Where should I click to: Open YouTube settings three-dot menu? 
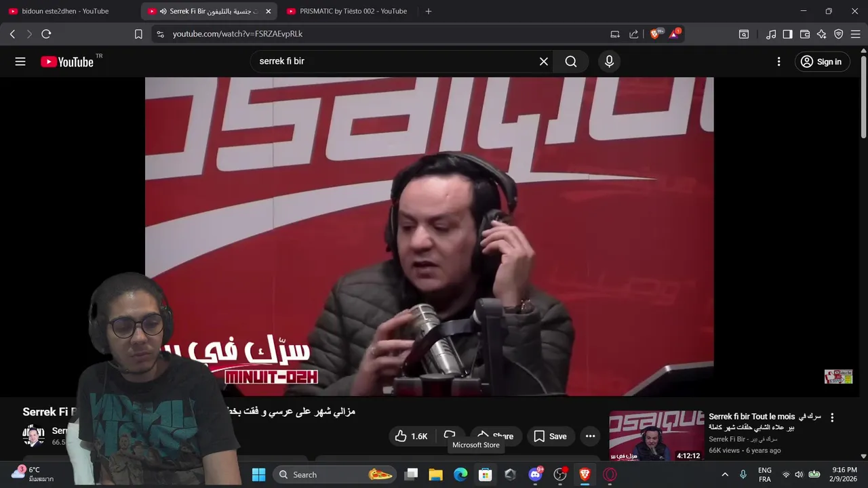pos(778,62)
